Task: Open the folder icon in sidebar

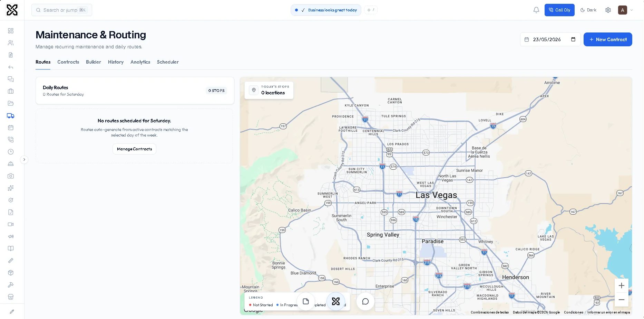Action: tap(11, 103)
